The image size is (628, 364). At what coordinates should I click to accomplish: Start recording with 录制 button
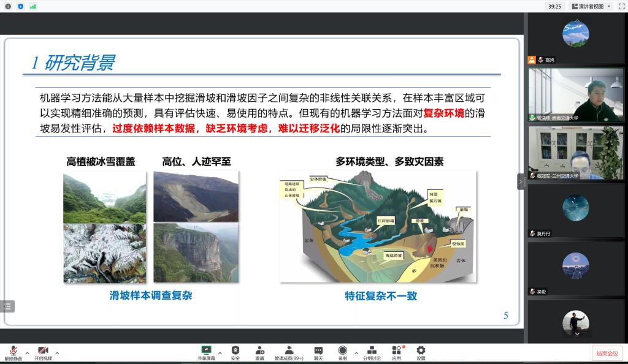click(x=342, y=352)
